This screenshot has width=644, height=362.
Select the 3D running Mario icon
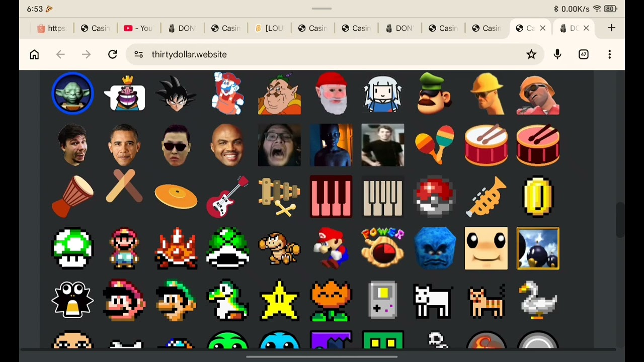coord(331,248)
